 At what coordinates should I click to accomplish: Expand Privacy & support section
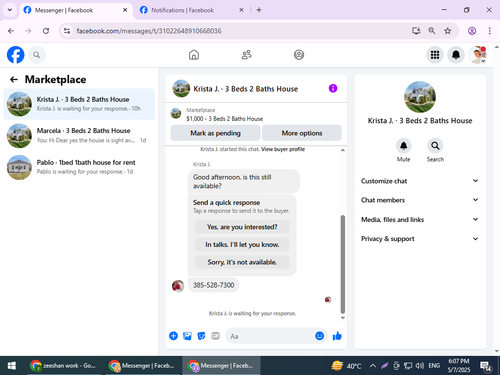click(x=420, y=239)
